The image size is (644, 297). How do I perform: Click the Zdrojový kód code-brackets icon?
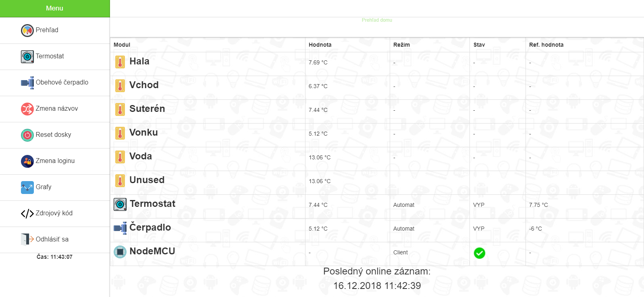[27, 214]
